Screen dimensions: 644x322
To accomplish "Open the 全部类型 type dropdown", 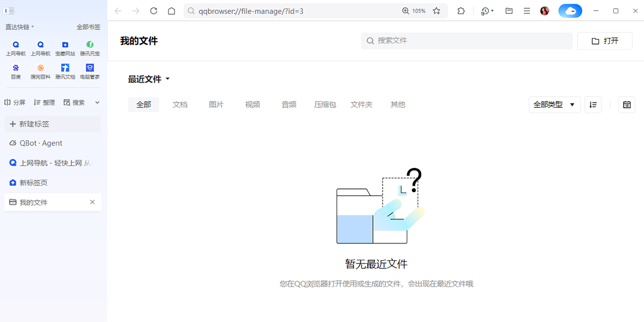I will tap(554, 105).
